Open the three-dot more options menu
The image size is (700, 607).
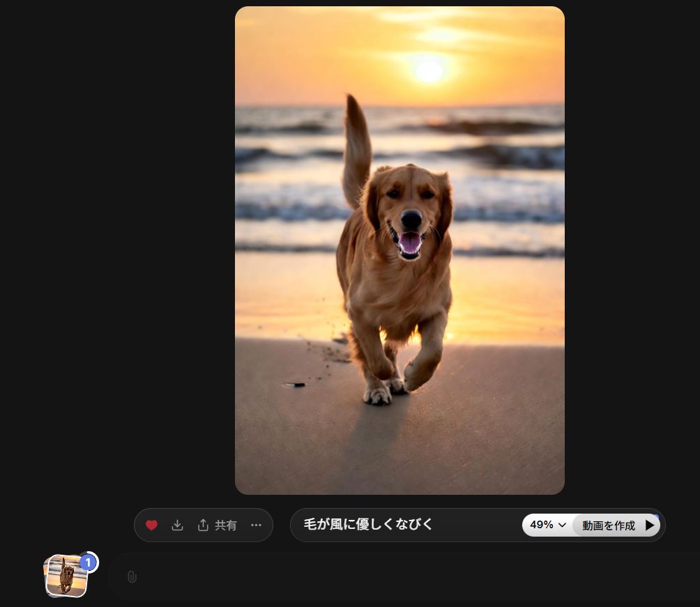coord(256,525)
